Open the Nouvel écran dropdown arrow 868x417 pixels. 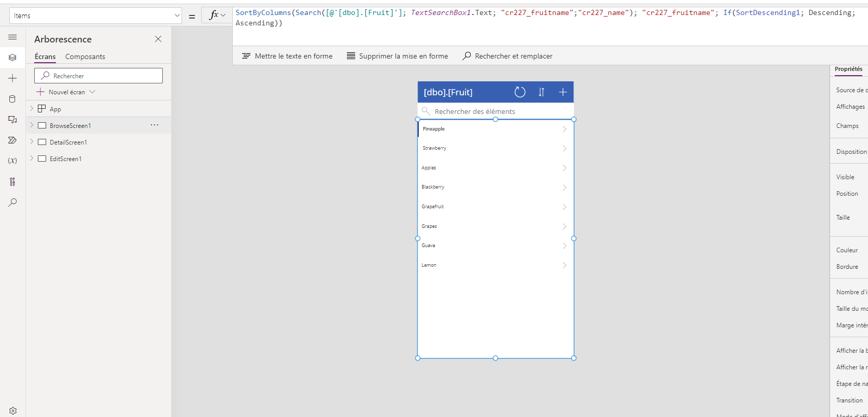coord(92,92)
